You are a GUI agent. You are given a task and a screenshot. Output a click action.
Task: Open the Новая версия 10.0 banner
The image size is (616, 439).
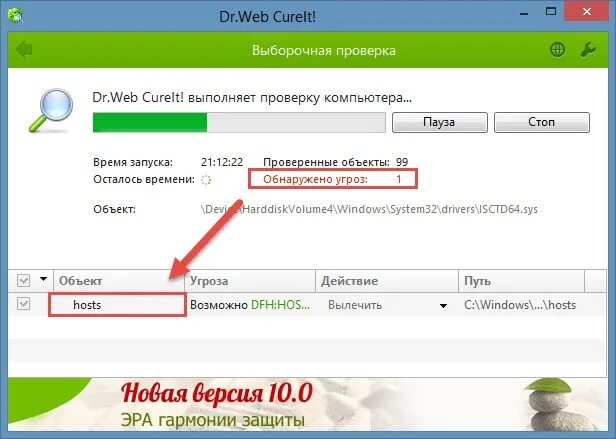pyautogui.click(x=307, y=404)
